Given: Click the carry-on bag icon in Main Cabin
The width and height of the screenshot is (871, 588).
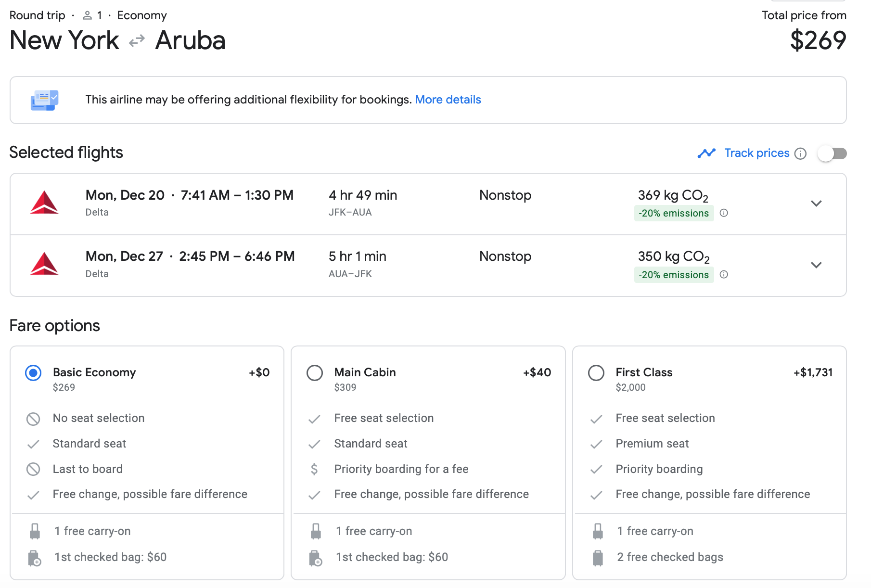Looking at the screenshot, I should [316, 531].
